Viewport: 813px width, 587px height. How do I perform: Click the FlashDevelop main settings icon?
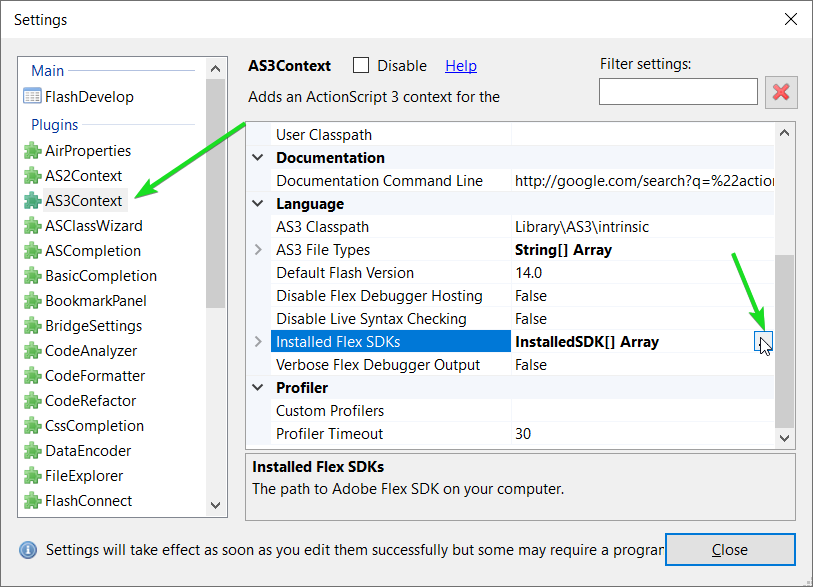[x=32, y=96]
